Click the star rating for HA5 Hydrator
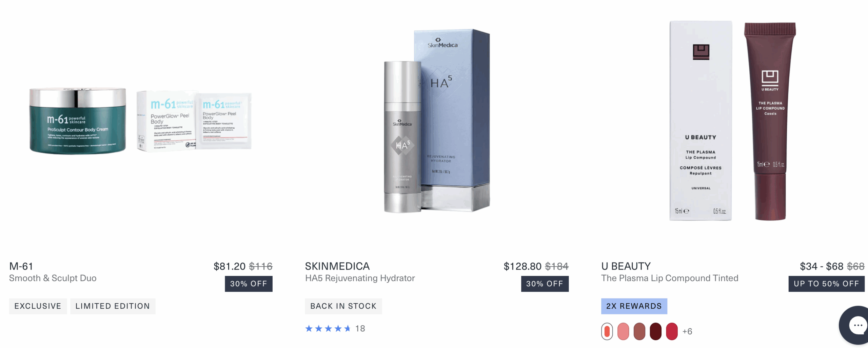868x348 pixels. tap(328, 328)
